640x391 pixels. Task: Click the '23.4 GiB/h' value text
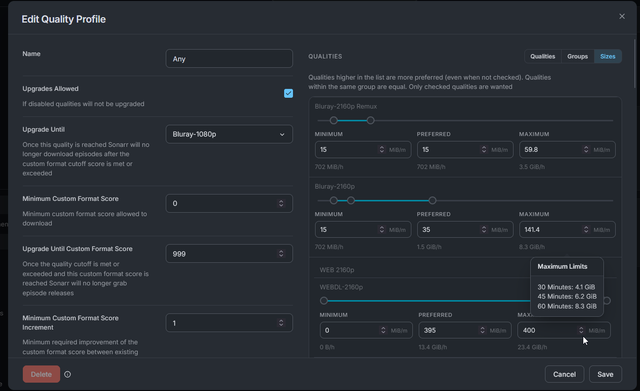point(532,347)
